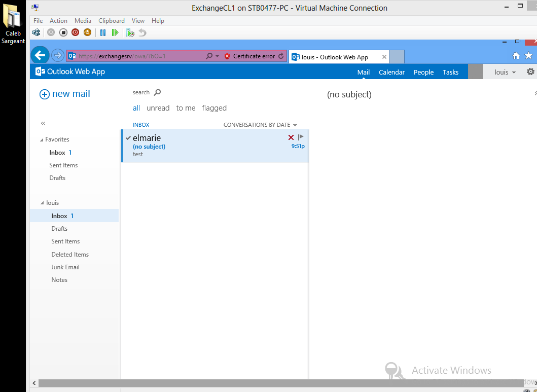Select Drafts under Favorites
Screen dimensions: 537x392
pos(57,178)
